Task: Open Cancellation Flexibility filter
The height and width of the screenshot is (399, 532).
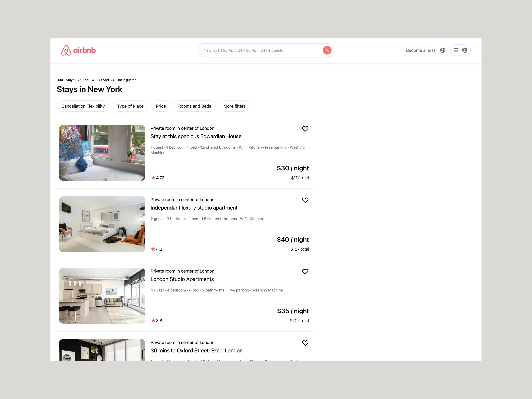Action: (83, 106)
